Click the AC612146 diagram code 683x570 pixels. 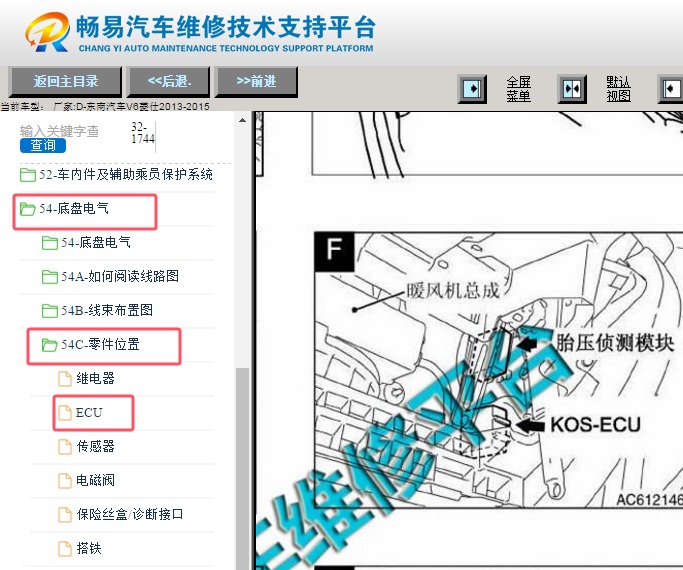(x=649, y=500)
